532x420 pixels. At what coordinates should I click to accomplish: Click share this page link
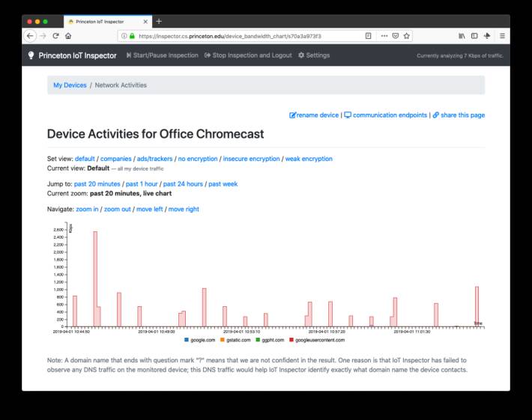(459, 115)
